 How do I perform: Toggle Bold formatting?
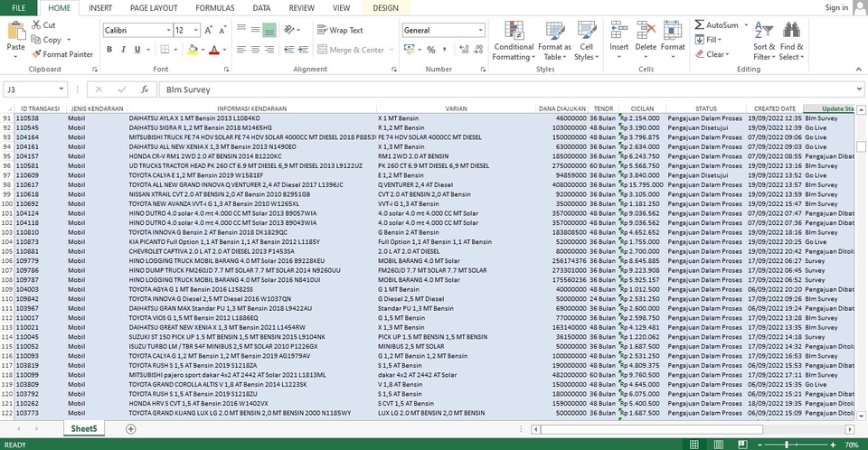pos(109,50)
